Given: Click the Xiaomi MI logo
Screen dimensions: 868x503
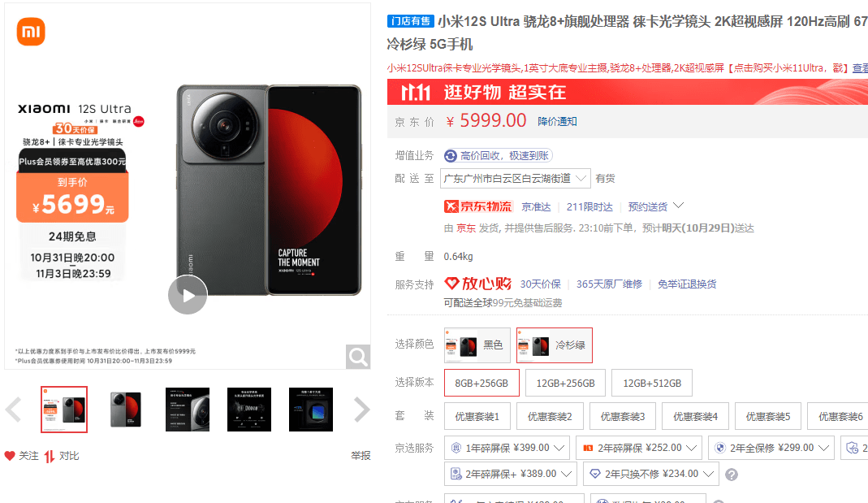Looking at the screenshot, I should (x=31, y=32).
